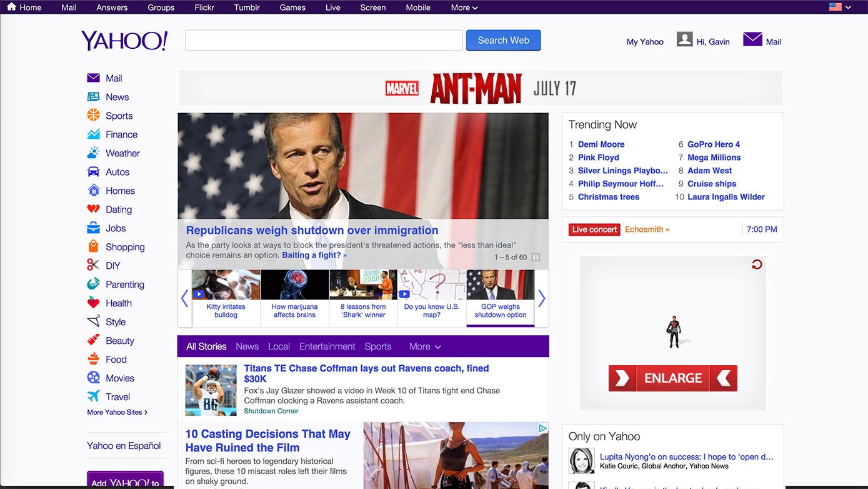Select the Parenting hands icon

tap(93, 284)
